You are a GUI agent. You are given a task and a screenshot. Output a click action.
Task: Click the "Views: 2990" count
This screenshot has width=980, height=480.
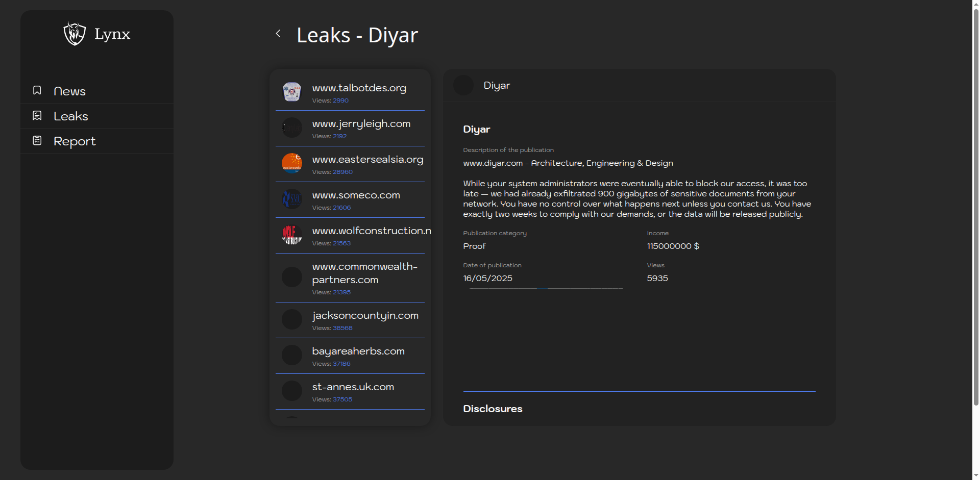pos(330,100)
